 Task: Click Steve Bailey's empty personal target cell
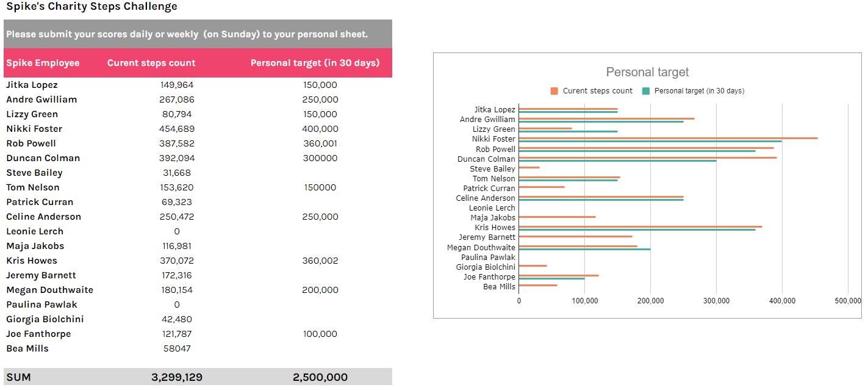pos(320,173)
